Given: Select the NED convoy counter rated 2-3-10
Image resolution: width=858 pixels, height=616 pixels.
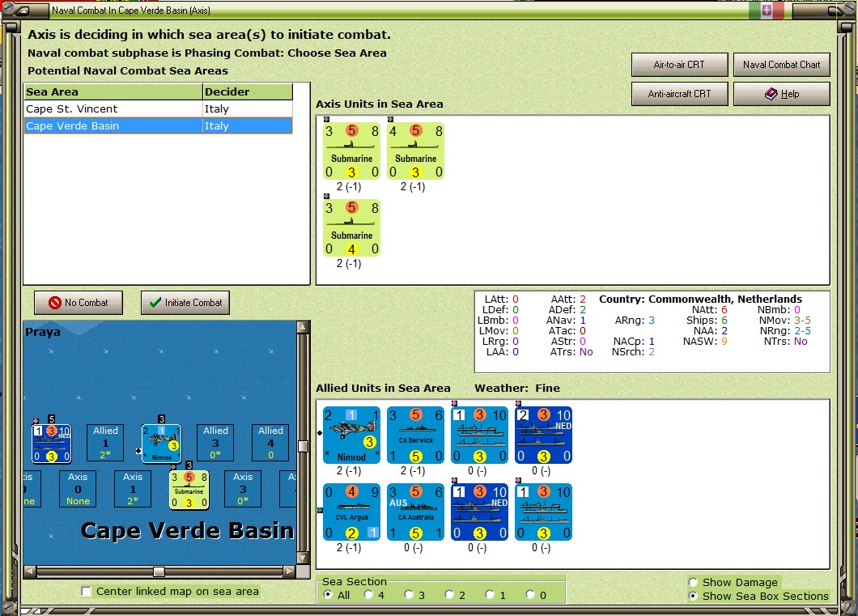Looking at the screenshot, I should pos(543,435).
